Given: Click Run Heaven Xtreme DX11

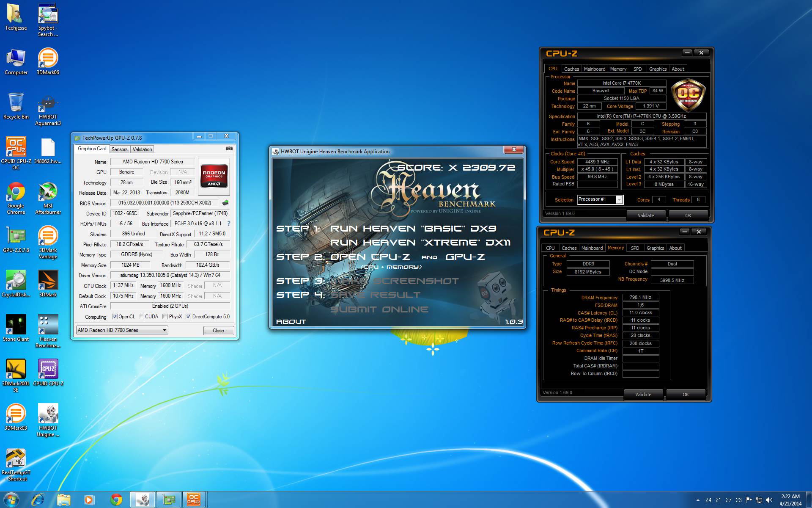Looking at the screenshot, I should (x=420, y=243).
